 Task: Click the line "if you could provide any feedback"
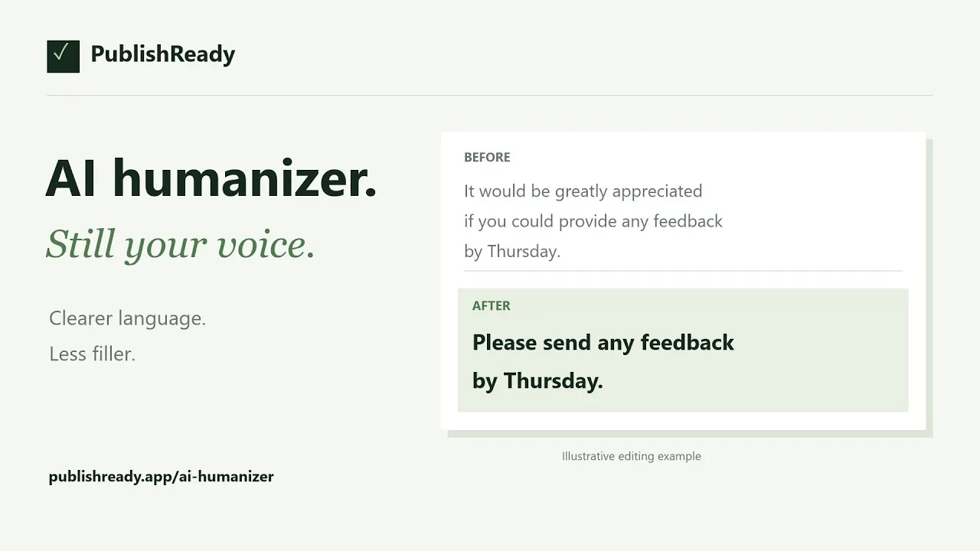[x=593, y=222]
